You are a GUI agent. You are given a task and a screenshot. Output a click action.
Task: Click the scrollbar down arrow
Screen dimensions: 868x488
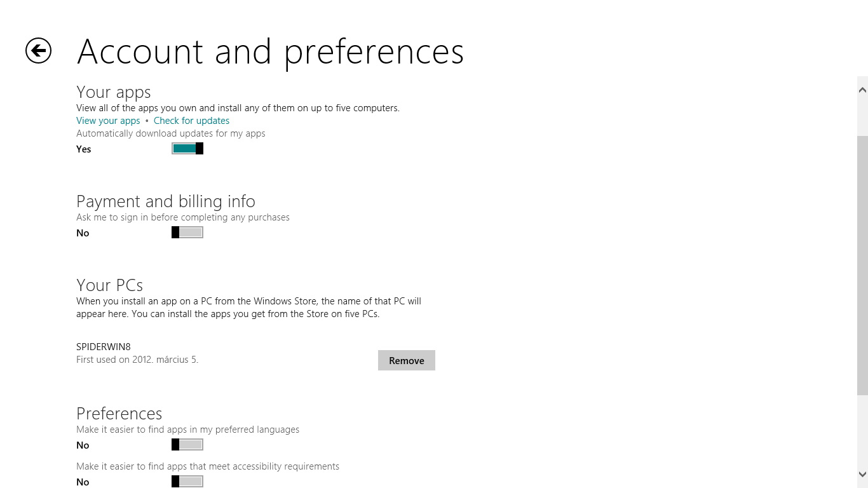862,474
